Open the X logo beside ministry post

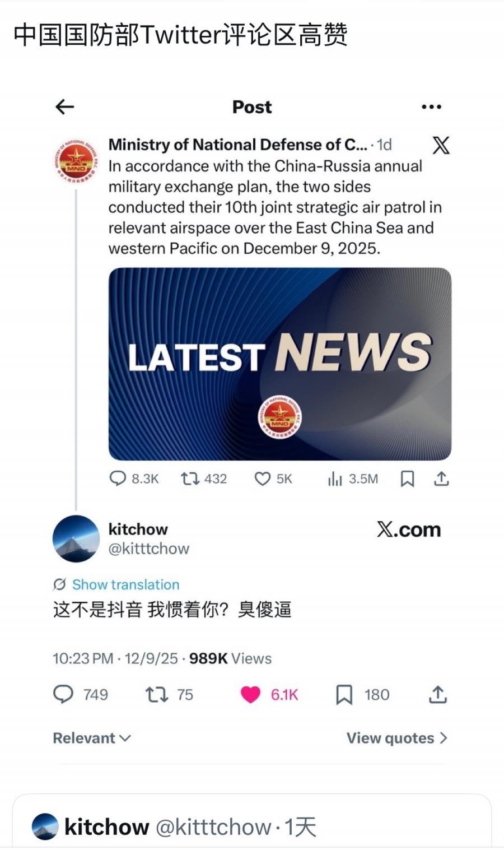coord(441,145)
